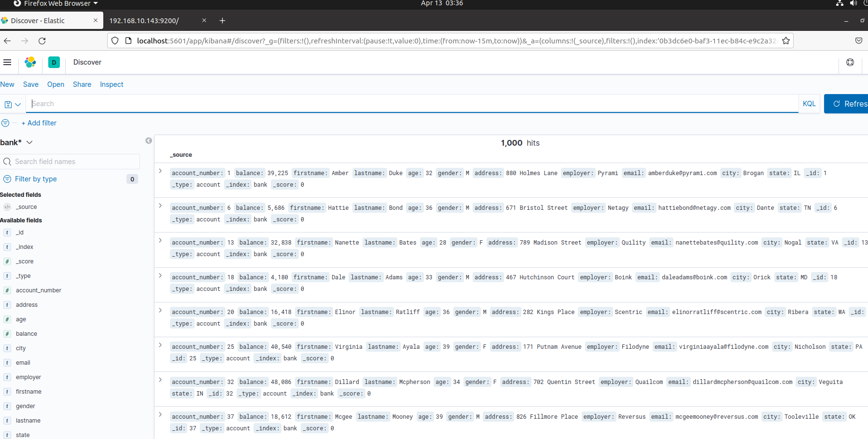Collapse the field sidebar with the arrow icon
The height and width of the screenshot is (439, 868).
[149, 140]
